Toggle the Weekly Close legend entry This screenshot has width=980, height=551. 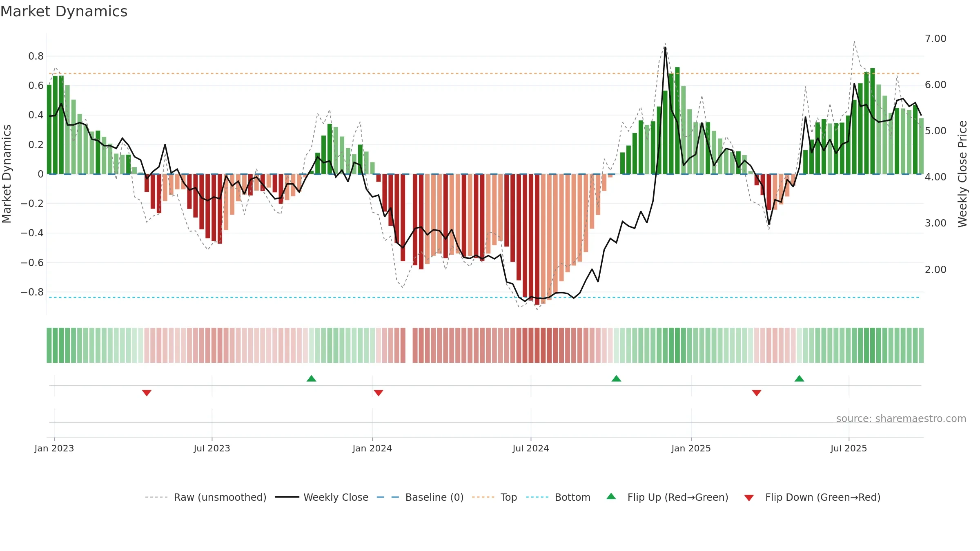click(322, 498)
